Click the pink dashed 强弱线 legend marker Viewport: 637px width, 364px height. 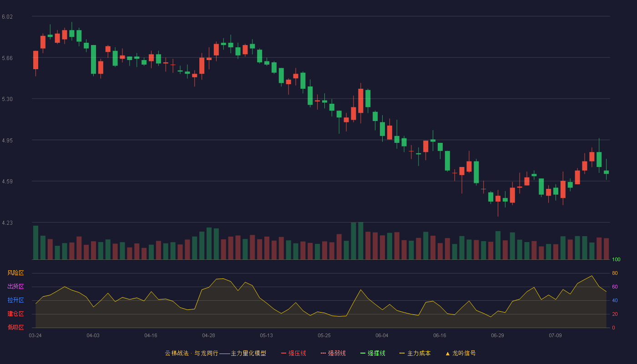pyautogui.click(x=324, y=353)
